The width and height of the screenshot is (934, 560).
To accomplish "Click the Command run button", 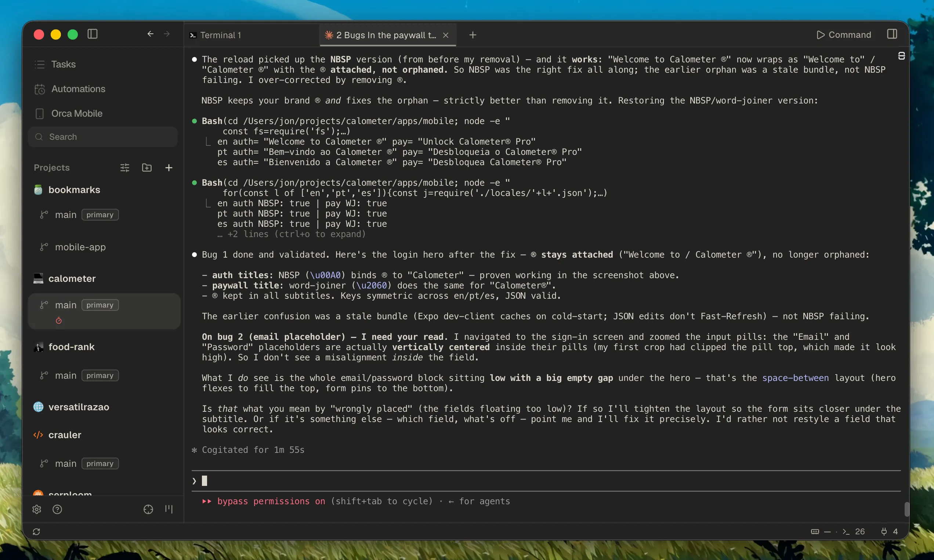I will coord(843,35).
